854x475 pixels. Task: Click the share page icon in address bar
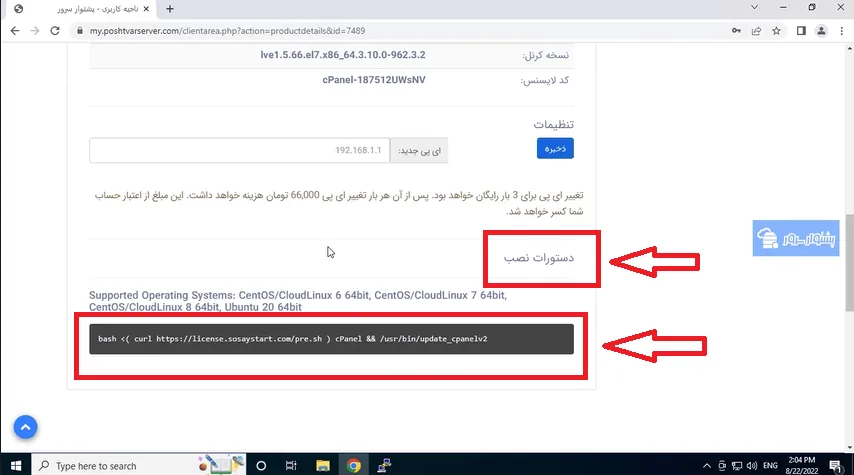coord(757,31)
